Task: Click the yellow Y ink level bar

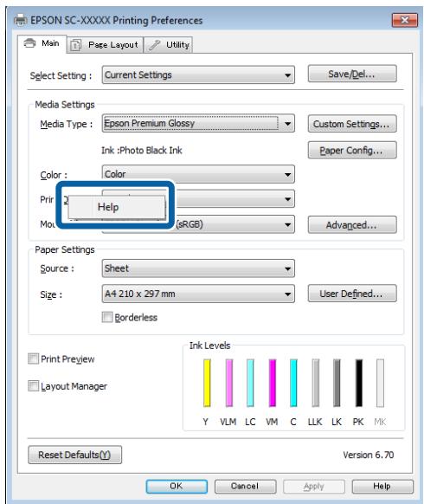Action: [x=207, y=383]
